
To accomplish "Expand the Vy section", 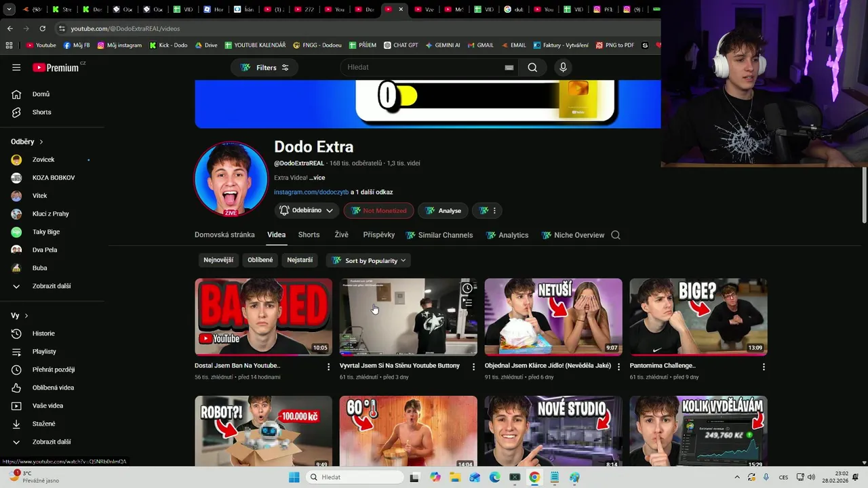I will [20, 316].
